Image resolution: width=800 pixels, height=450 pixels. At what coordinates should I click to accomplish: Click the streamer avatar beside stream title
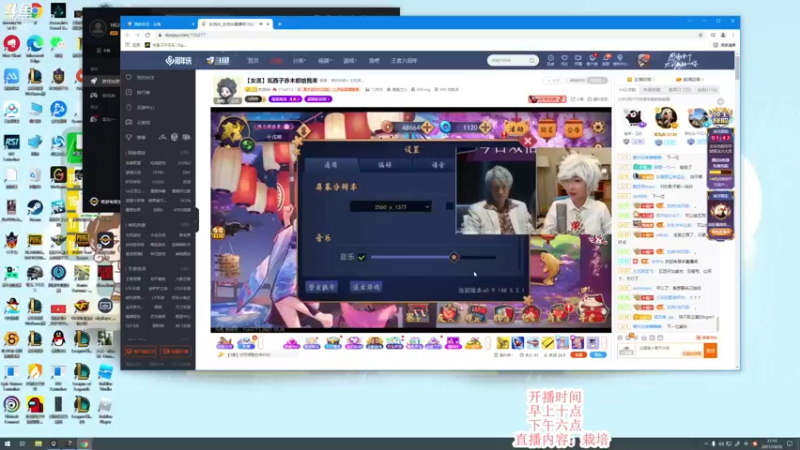click(x=227, y=90)
